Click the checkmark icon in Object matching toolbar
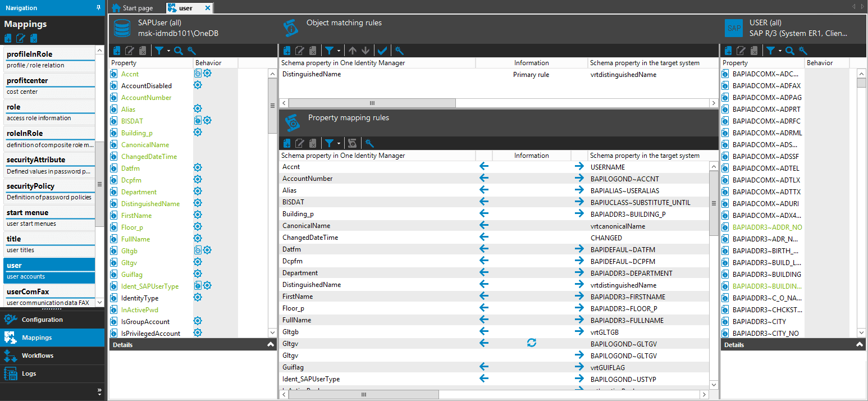The width and height of the screenshot is (868, 401). point(382,51)
